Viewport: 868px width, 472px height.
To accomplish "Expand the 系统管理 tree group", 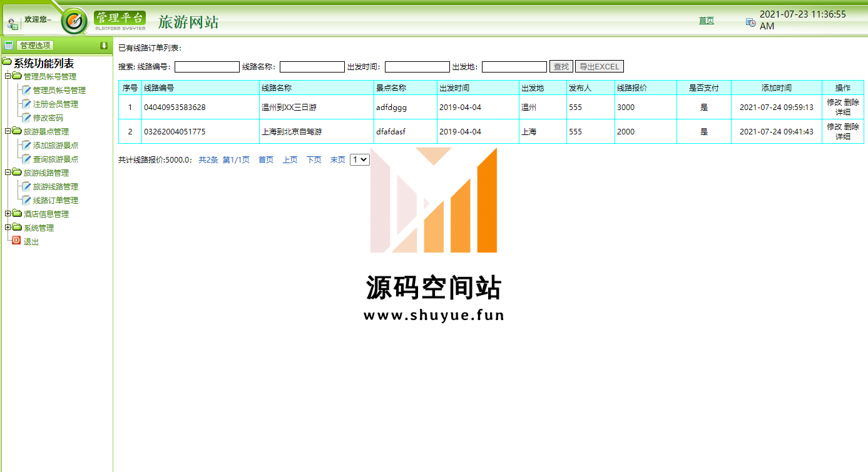I will (8, 228).
